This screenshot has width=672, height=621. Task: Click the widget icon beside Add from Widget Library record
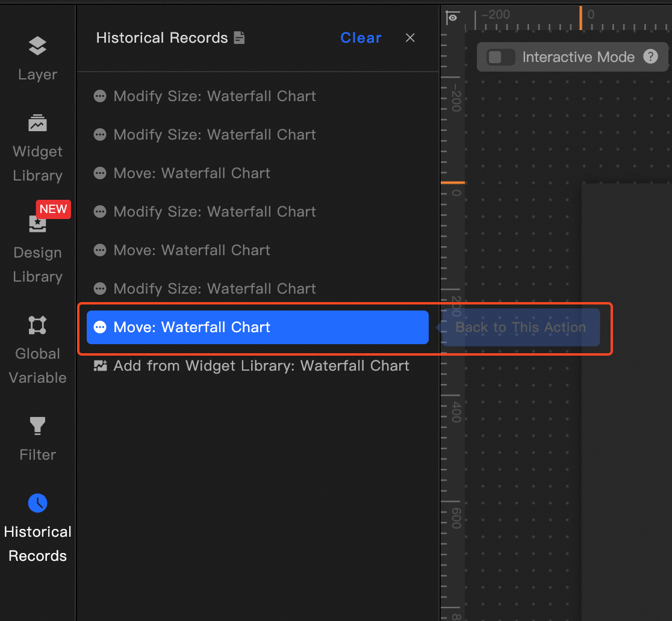tap(101, 366)
